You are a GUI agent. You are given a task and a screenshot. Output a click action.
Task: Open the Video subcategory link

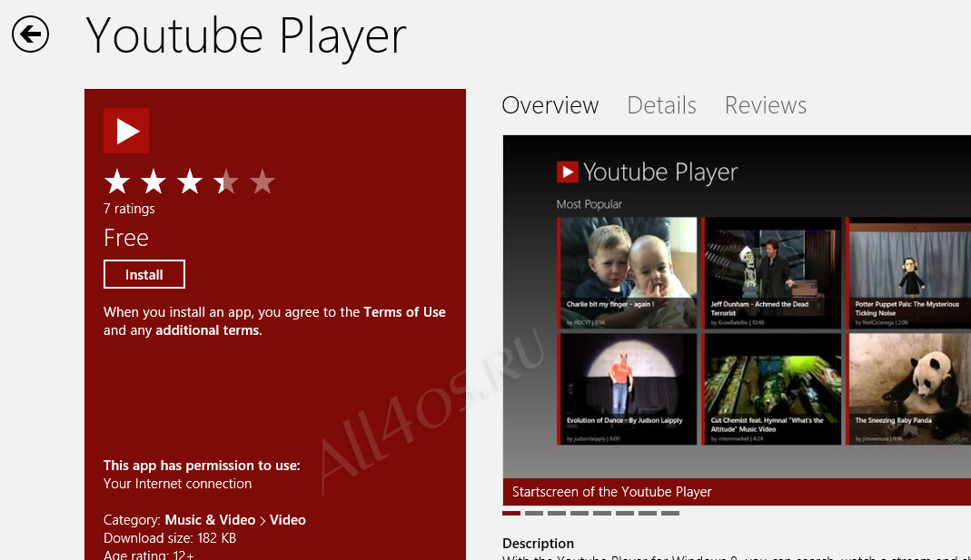[287, 520]
